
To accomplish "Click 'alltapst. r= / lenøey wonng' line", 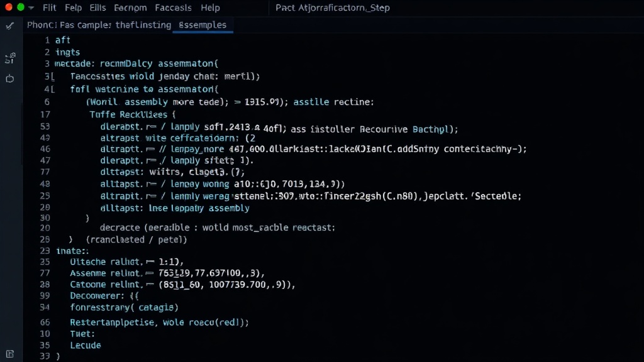I will click(223, 184).
